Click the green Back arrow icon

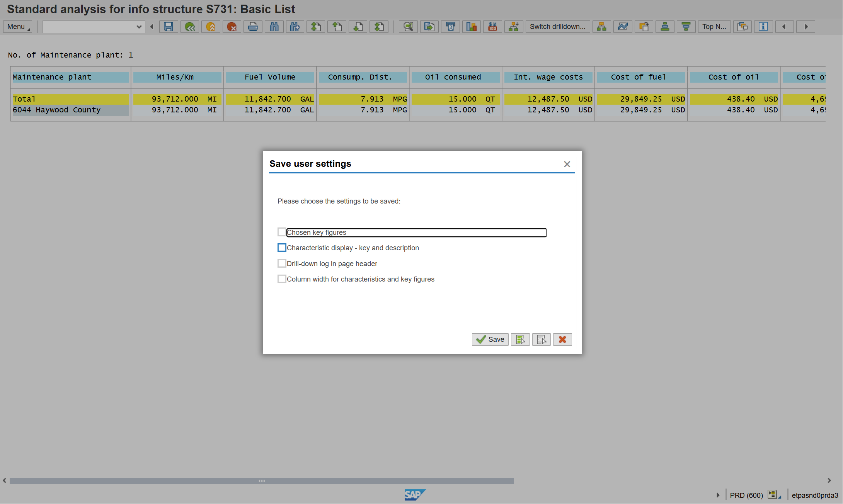[x=190, y=27]
